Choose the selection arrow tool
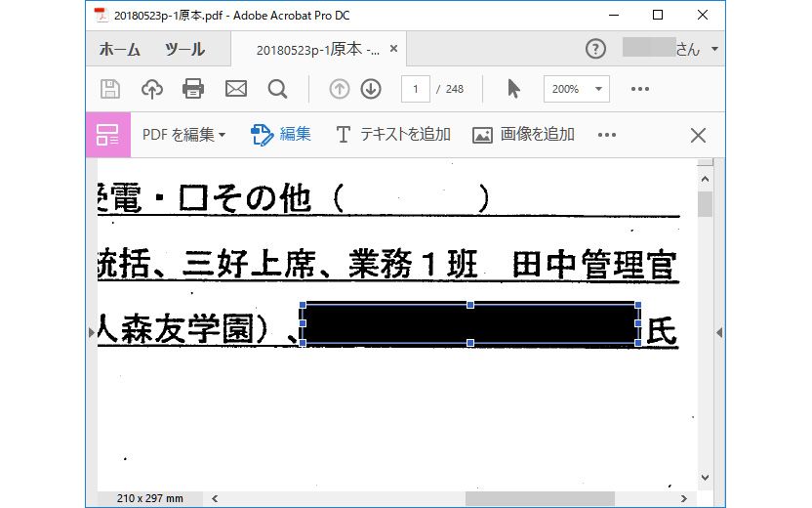The image size is (812, 508). click(513, 89)
